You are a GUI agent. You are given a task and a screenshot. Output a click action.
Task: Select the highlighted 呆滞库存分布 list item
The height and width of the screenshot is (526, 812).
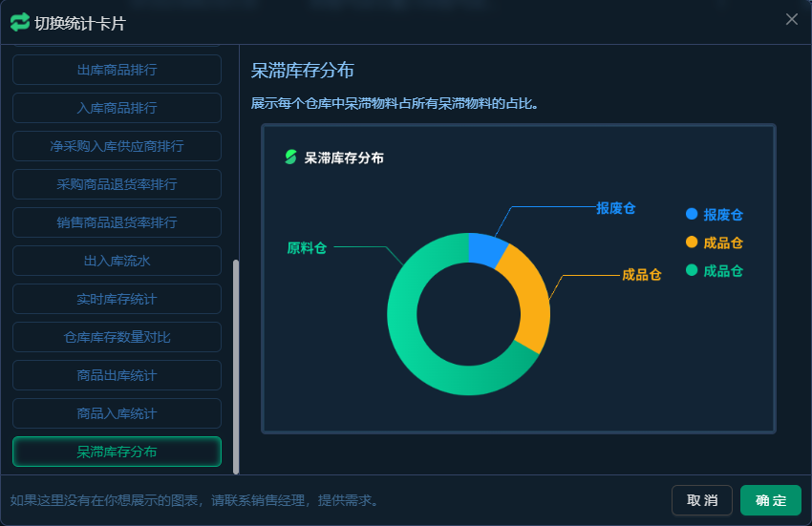tap(117, 452)
